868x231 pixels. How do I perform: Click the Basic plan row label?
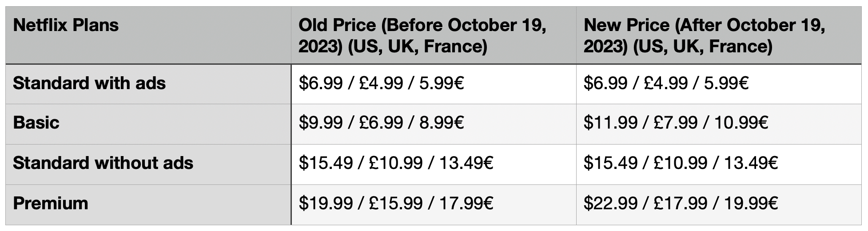click(36, 123)
